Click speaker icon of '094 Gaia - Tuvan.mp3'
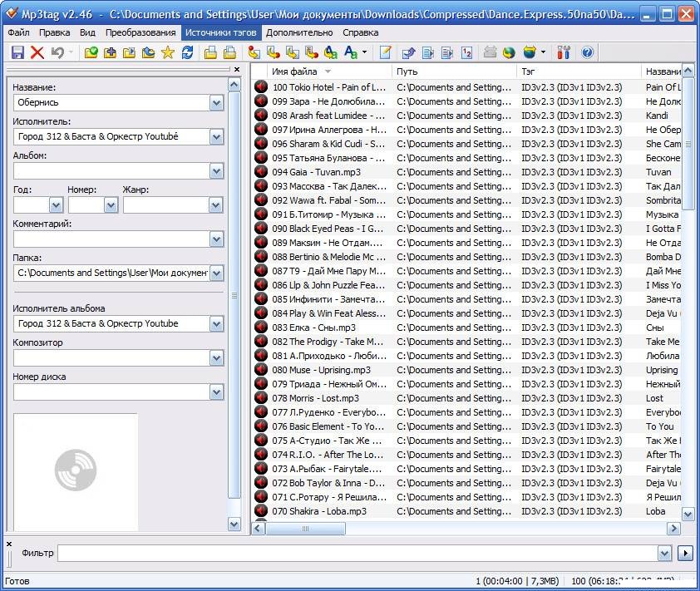This screenshot has height=591, width=700. [x=261, y=172]
